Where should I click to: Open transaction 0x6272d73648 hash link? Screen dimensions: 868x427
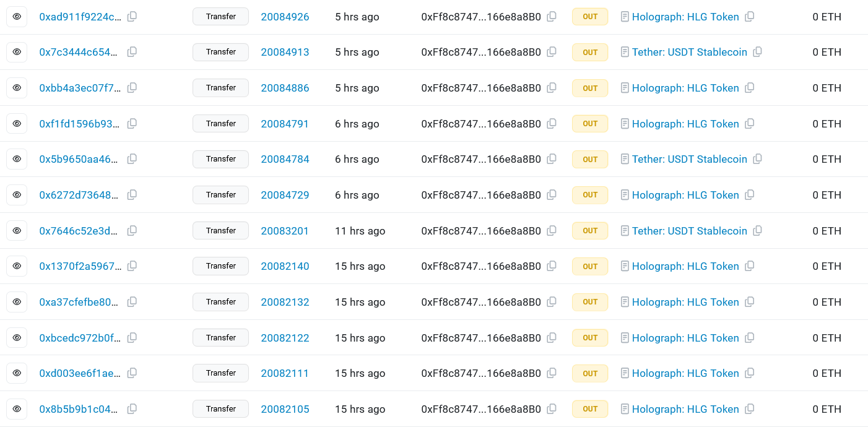(79, 195)
